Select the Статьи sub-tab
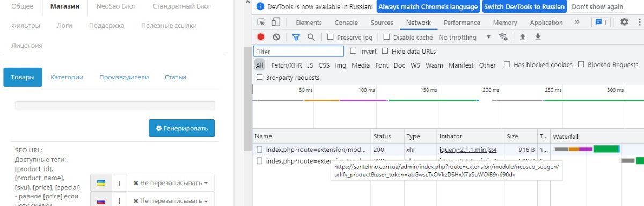The image size is (644, 206). (x=175, y=77)
